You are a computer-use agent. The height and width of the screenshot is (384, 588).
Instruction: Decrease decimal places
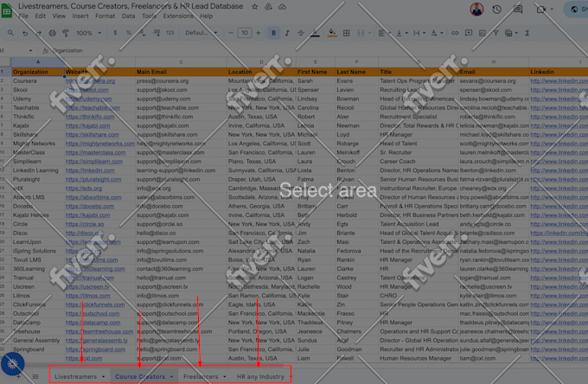coord(143,33)
